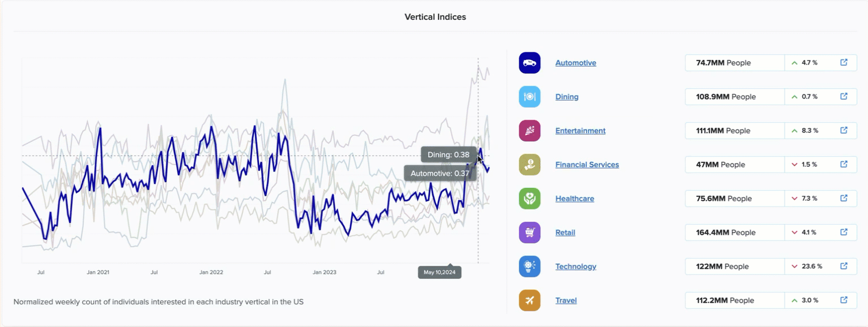Click the Dining plate icon
Screen dimensions: 868x327
point(530,97)
